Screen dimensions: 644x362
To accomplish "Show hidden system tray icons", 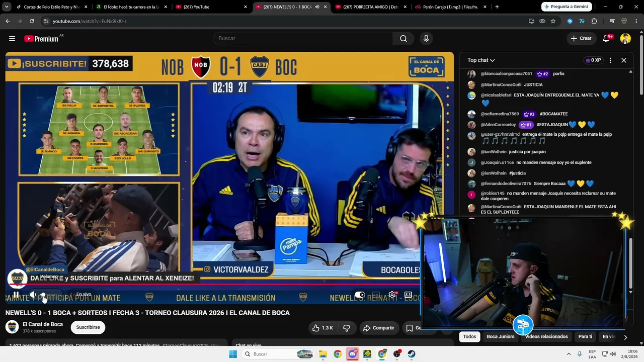I will (569, 354).
